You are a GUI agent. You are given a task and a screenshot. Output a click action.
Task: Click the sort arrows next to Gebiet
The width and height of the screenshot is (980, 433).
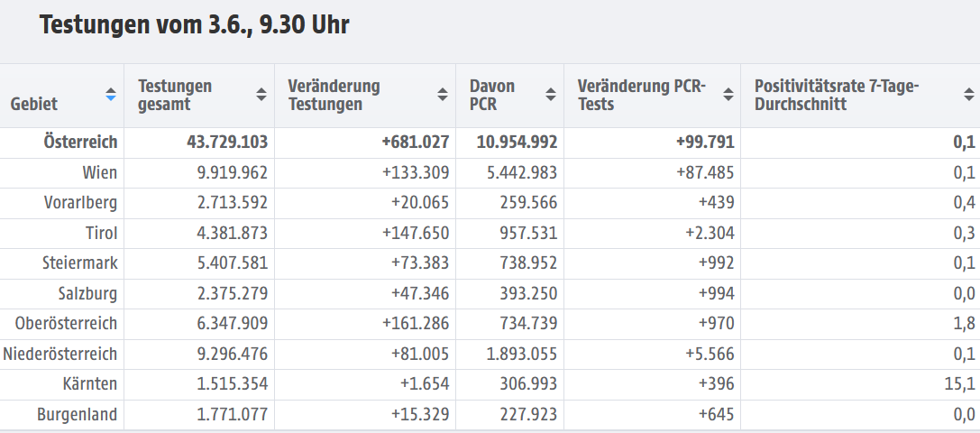point(111,94)
